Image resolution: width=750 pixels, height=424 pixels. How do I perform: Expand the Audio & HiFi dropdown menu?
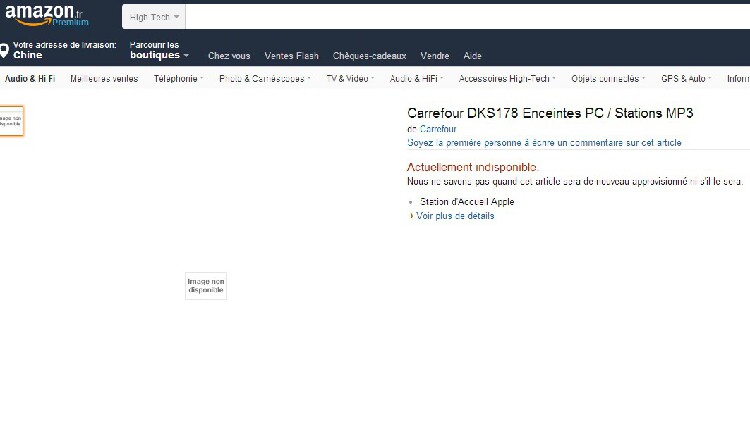[x=416, y=78]
